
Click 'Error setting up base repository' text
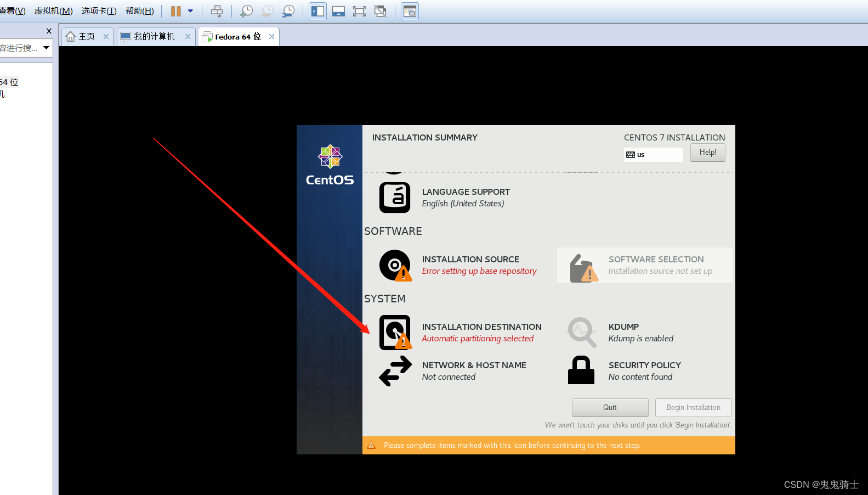pos(479,271)
